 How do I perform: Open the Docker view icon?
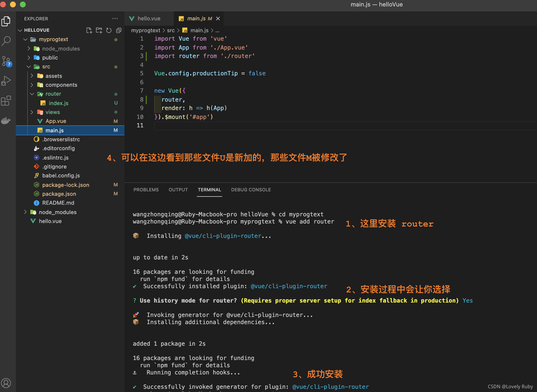6,121
